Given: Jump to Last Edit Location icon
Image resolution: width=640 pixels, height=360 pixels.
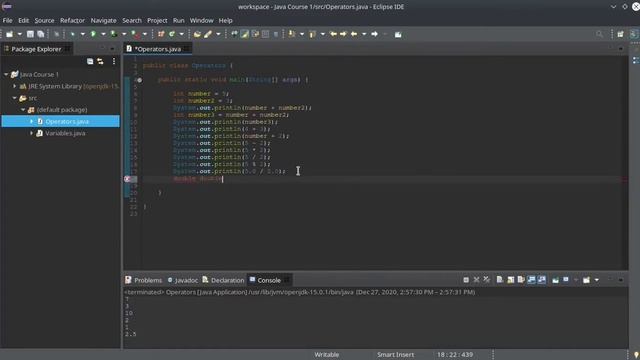Looking at the screenshot, I should click(x=333, y=34).
